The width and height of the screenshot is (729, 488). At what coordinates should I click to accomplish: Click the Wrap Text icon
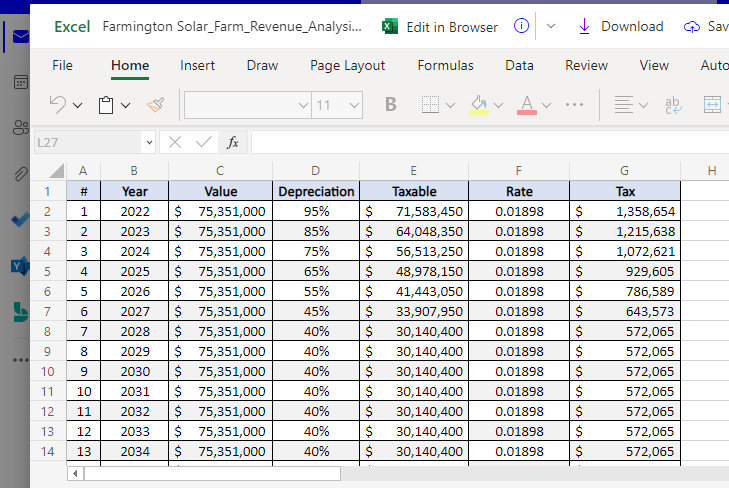click(673, 105)
